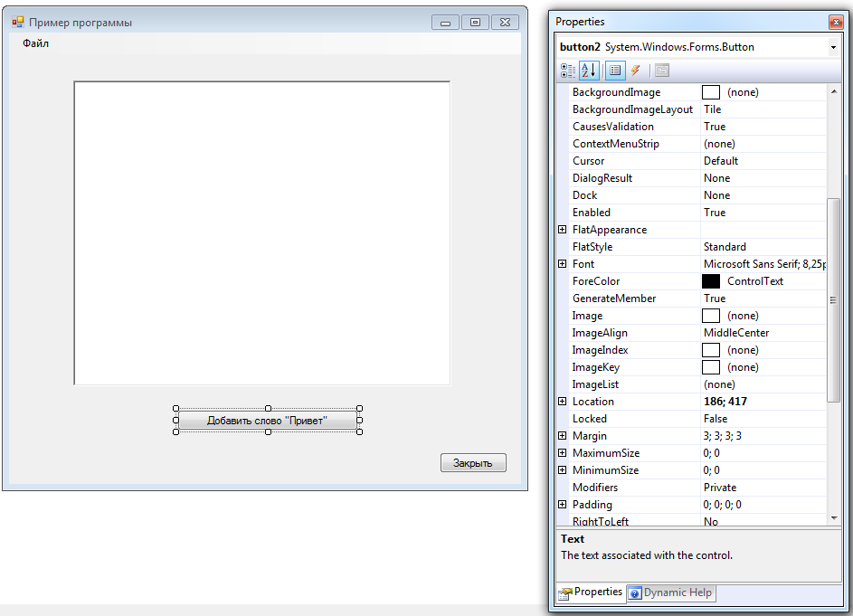Select the DialogResult value None

click(x=716, y=178)
